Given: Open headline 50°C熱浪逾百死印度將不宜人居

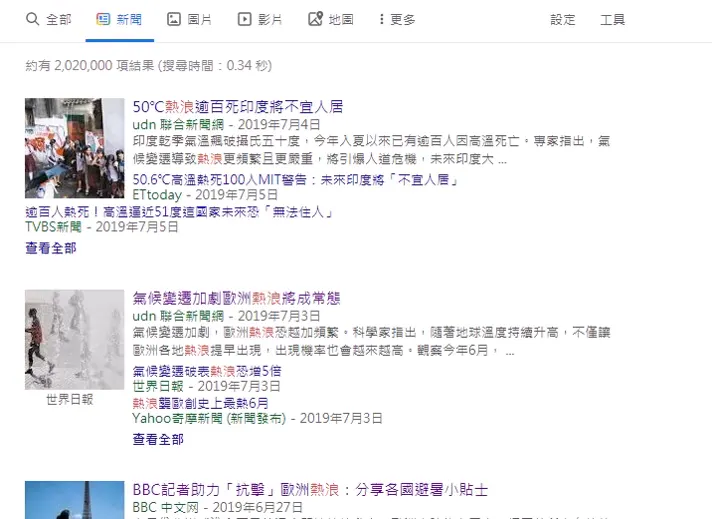Looking at the screenshot, I should tap(238, 107).
